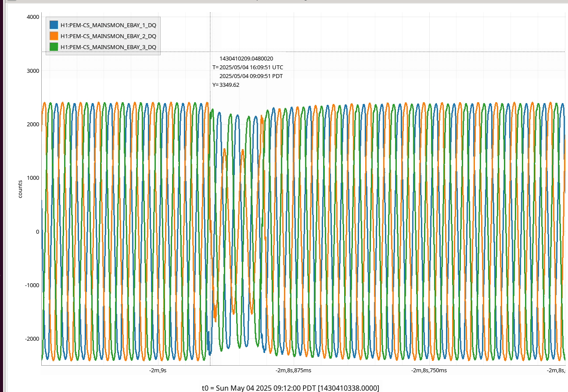
Task: Click the '-2m,8s,875ms' x-axis tick label
Action: point(294,371)
